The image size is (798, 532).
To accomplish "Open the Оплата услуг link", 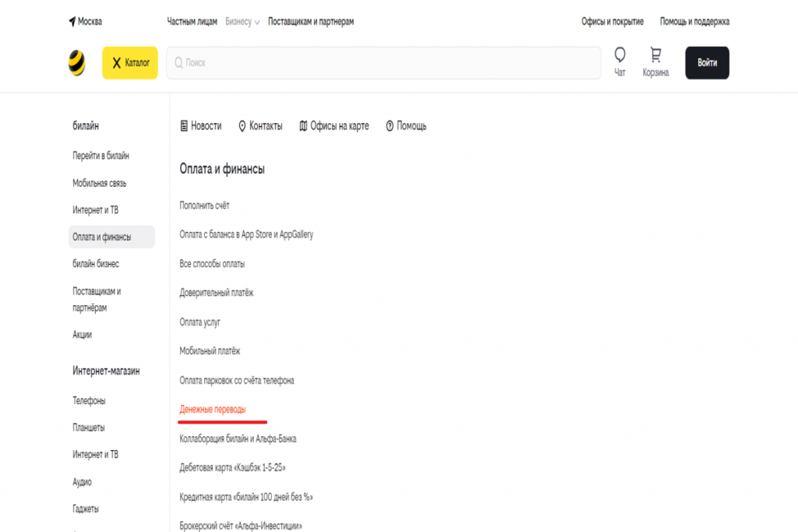I will [x=199, y=322].
